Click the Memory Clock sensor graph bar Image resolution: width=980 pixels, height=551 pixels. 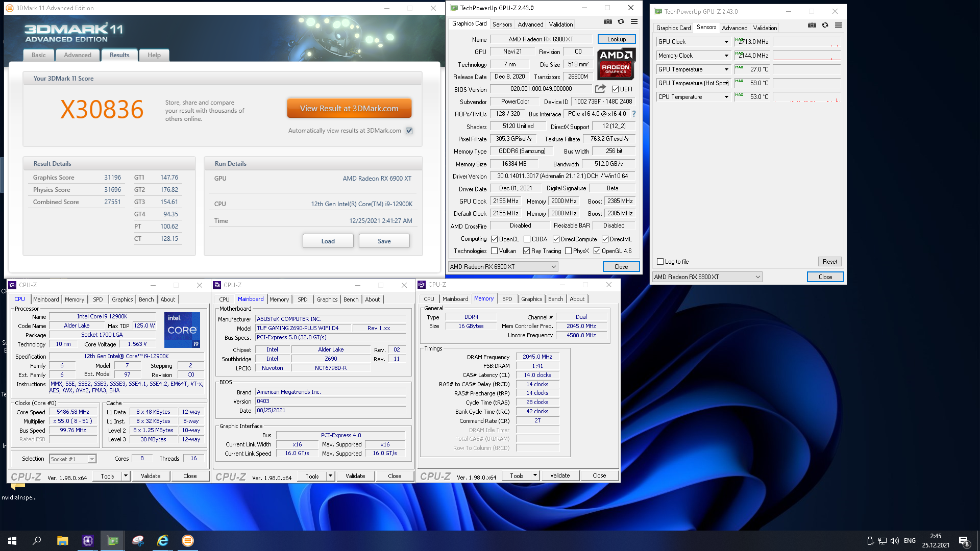tap(807, 56)
